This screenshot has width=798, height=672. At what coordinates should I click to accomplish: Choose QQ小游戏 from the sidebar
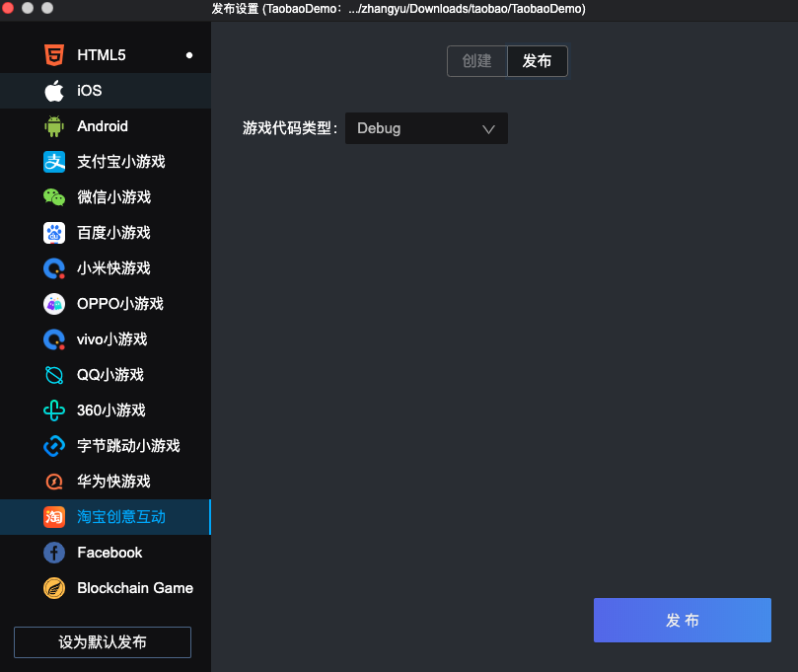110,375
